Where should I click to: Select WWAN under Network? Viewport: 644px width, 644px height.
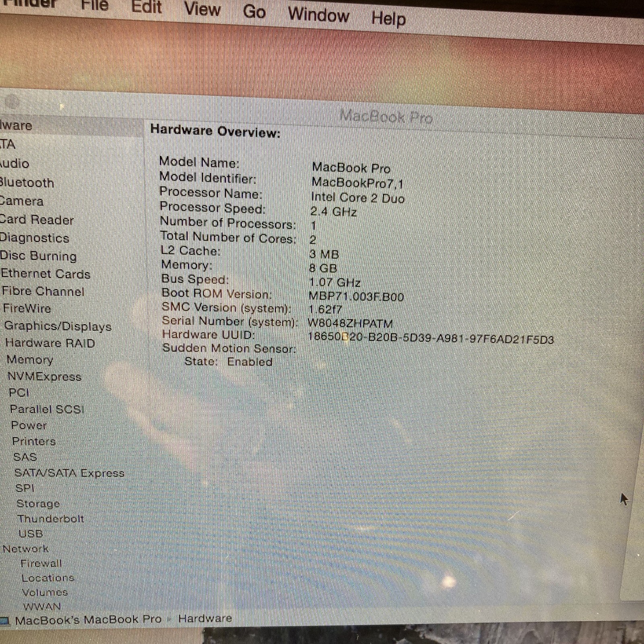pyautogui.click(x=42, y=606)
